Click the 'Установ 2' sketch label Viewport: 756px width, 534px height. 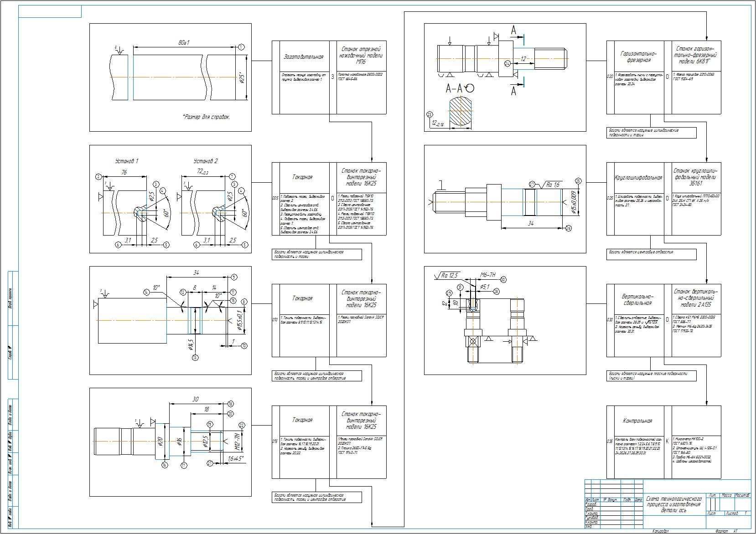coord(206,161)
